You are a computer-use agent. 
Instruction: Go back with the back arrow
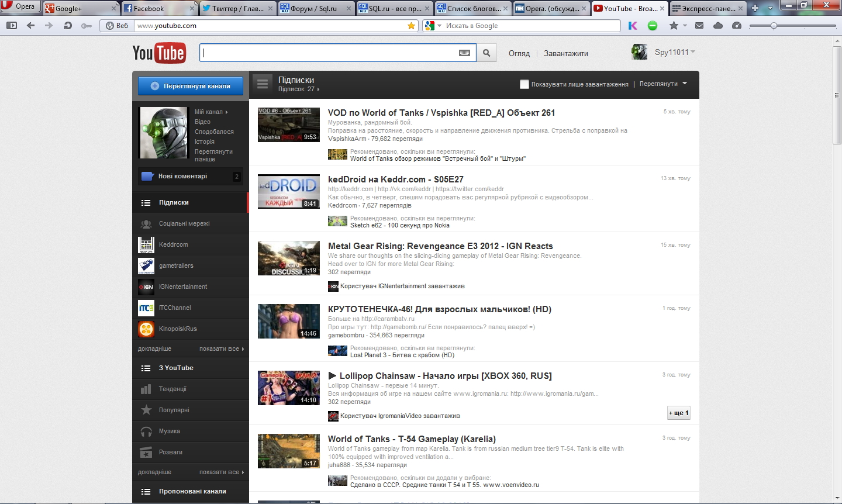pyautogui.click(x=30, y=26)
